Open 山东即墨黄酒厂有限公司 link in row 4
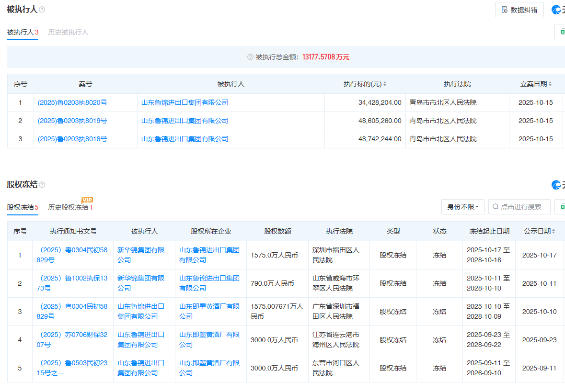The width and height of the screenshot is (565, 392). (209, 340)
